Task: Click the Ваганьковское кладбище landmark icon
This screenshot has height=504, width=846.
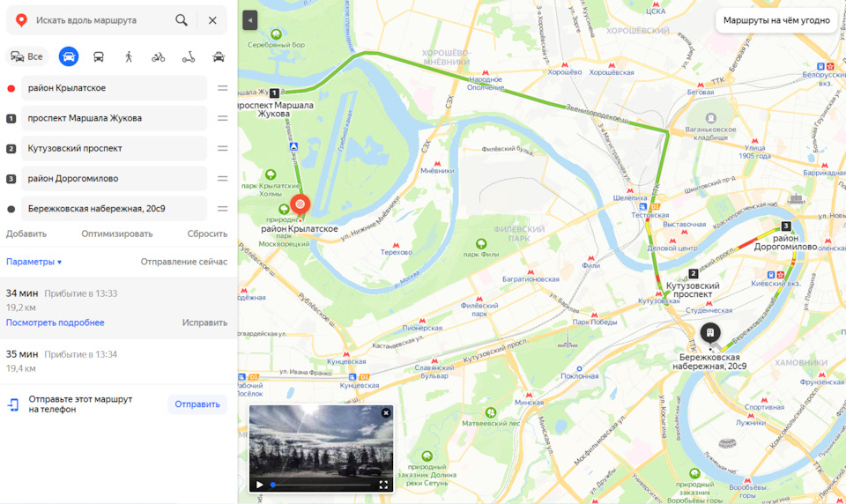Action: tap(710, 118)
